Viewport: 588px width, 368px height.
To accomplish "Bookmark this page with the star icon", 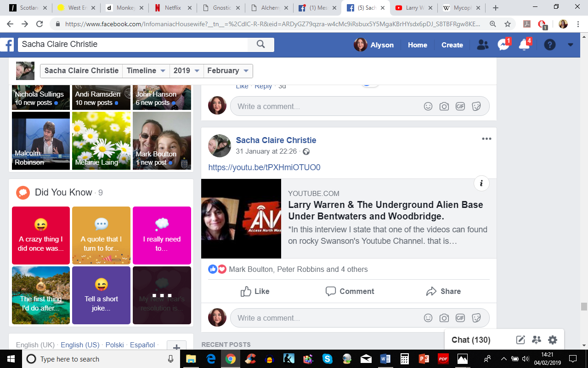I will 508,24.
